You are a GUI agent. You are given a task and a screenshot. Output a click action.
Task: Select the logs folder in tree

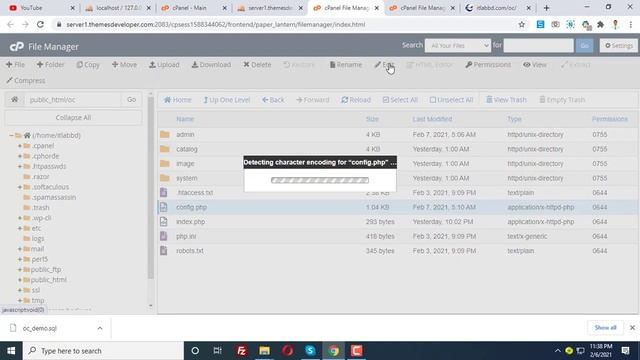point(38,238)
